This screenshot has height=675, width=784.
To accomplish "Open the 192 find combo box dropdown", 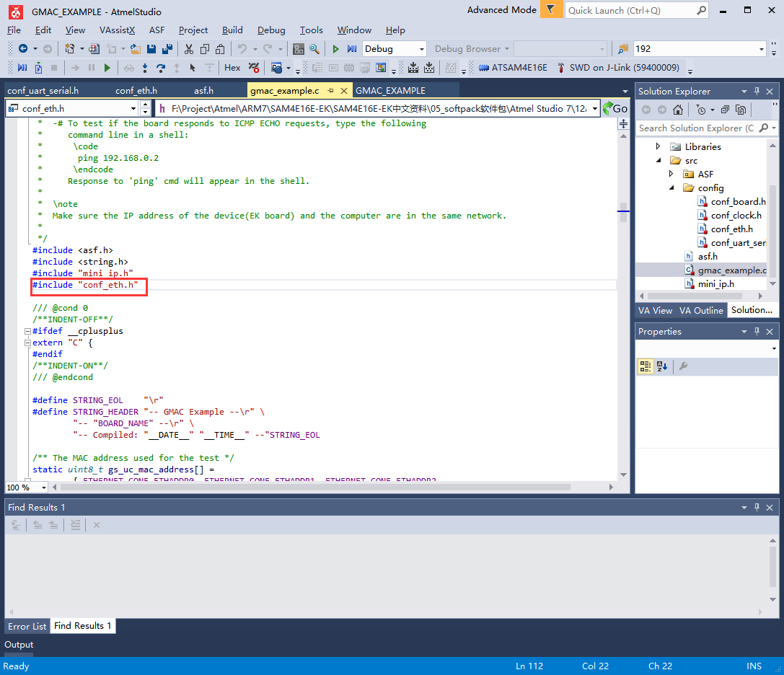I will pos(762,48).
